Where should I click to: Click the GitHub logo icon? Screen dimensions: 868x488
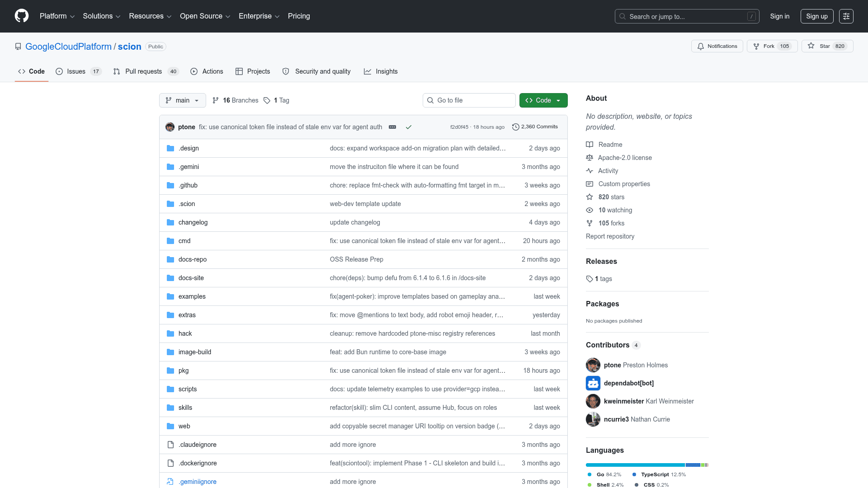coord(21,16)
